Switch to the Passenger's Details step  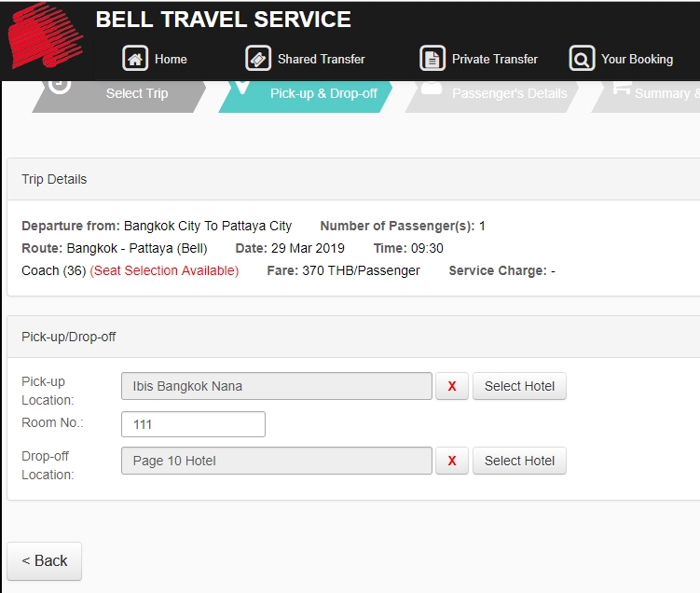[509, 93]
